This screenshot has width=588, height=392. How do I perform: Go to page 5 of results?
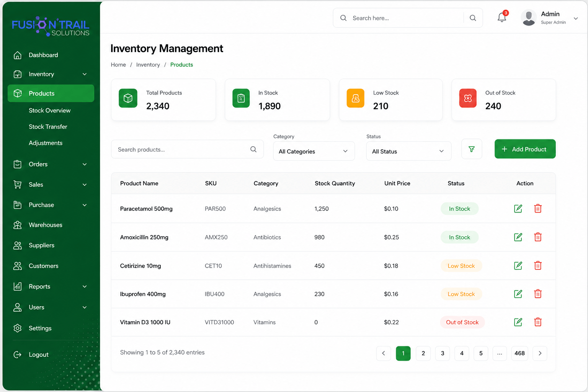pos(481,353)
